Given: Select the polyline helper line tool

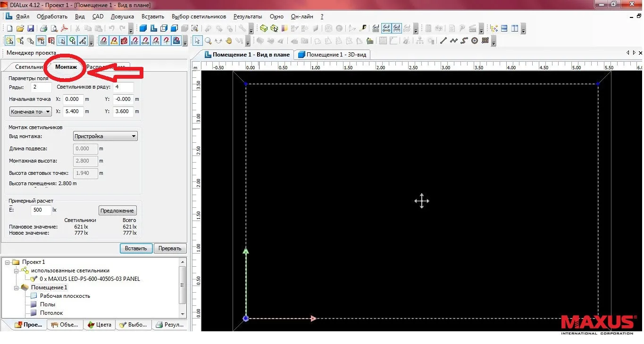Looking at the screenshot, I should click(454, 41).
